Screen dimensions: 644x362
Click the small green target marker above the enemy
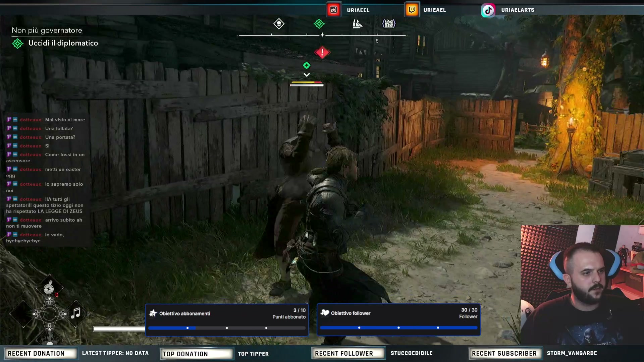click(307, 65)
